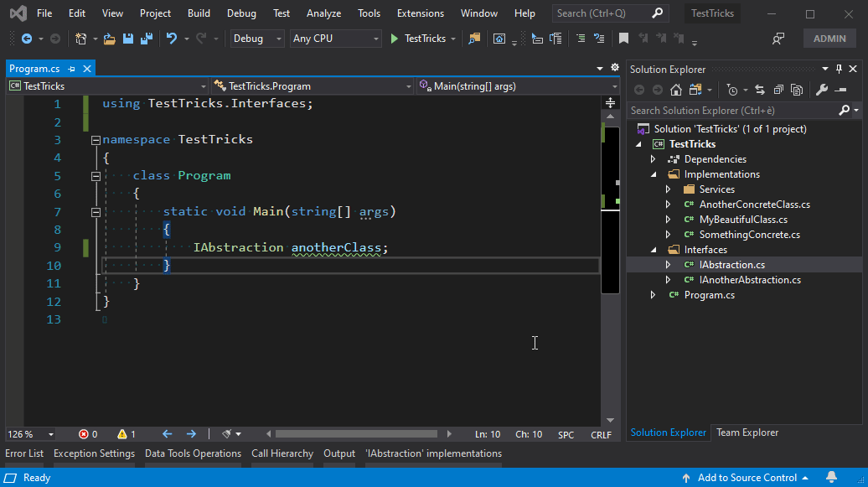
Task: Open the Build menu
Action: coord(199,13)
